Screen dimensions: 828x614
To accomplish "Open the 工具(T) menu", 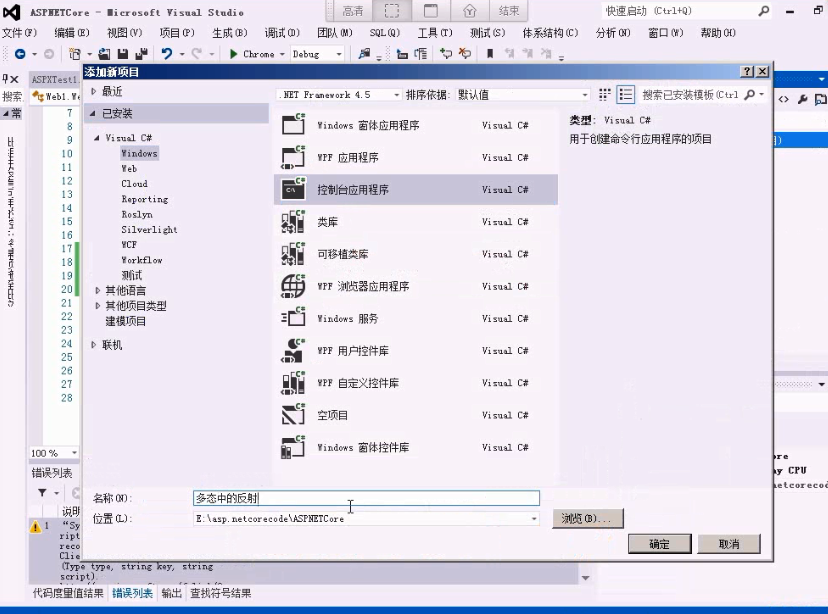I will 435,33.
